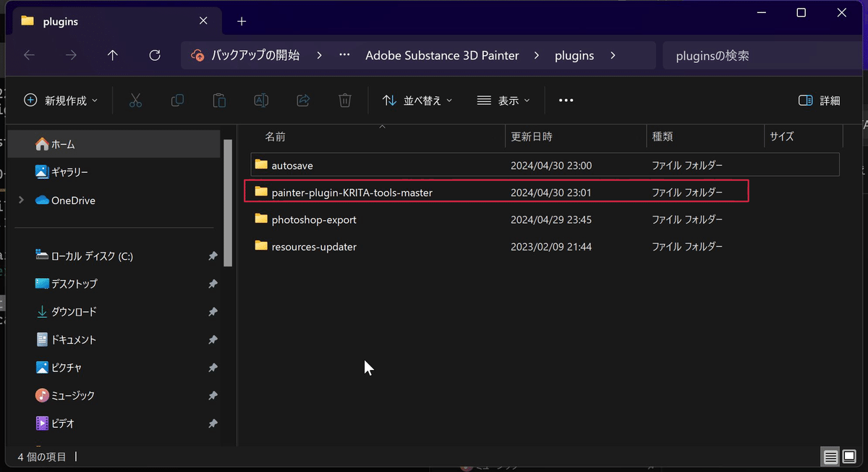Click the pin icon next to ビデオ
The image size is (868, 472).
[x=213, y=423]
